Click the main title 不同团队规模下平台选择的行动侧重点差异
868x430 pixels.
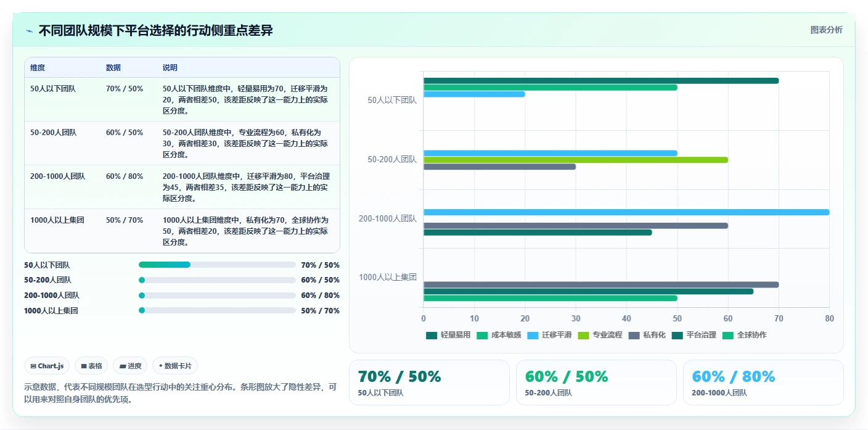(x=155, y=30)
